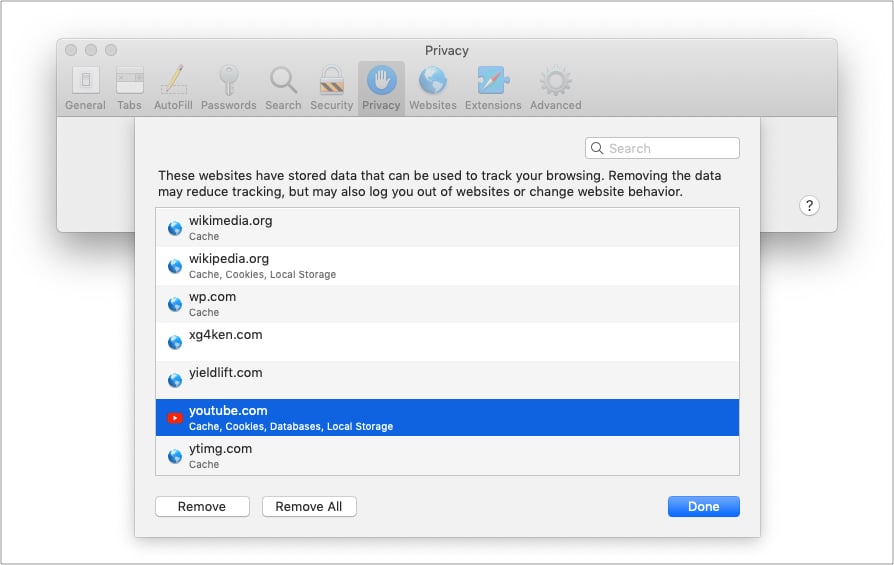Click the General tab label
Screen dimensions: 894x565
(x=86, y=105)
